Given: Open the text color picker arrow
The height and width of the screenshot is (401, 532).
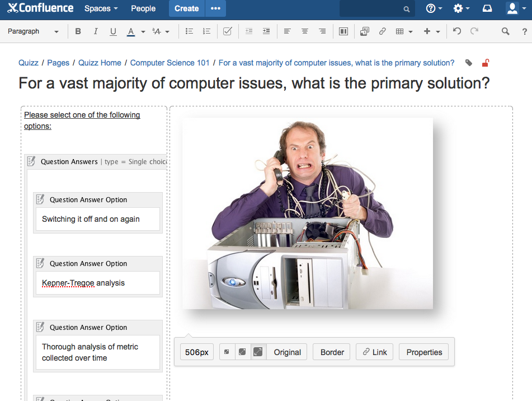Looking at the screenshot, I should (143, 32).
